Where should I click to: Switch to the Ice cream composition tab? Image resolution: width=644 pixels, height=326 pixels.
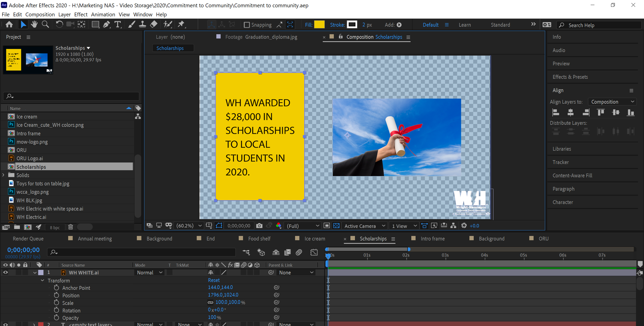click(x=315, y=238)
